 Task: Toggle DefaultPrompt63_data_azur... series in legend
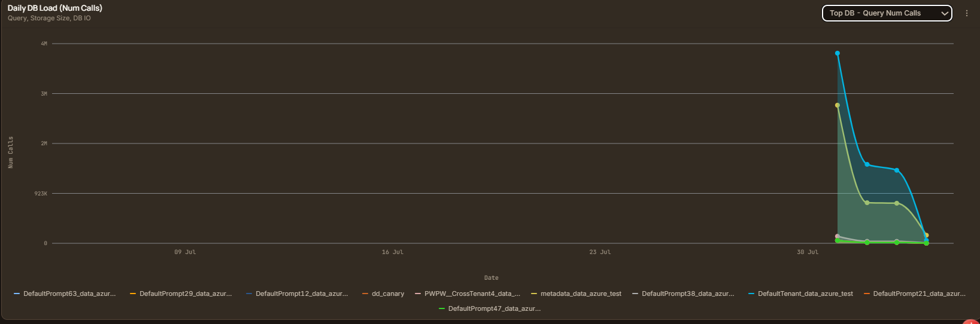[65, 294]
